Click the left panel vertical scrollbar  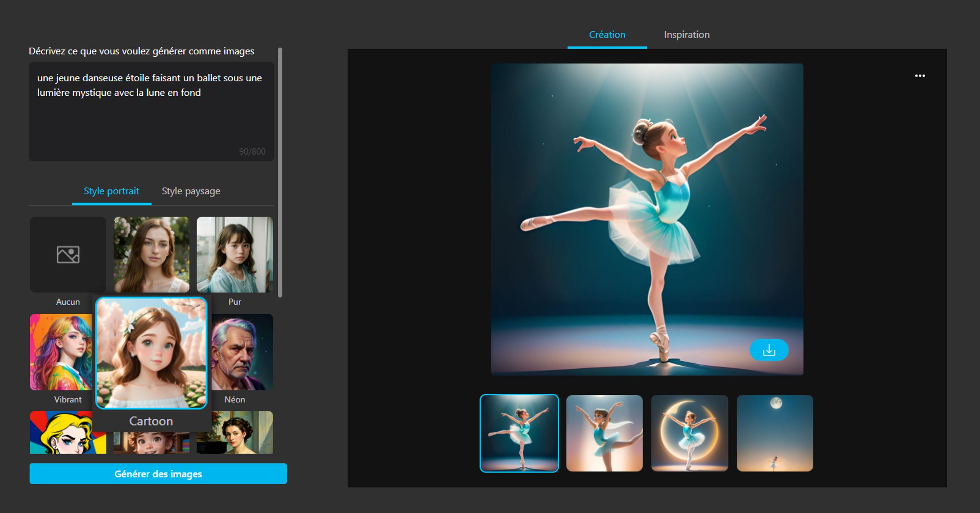pyautogui.click(x=280, y=172)
